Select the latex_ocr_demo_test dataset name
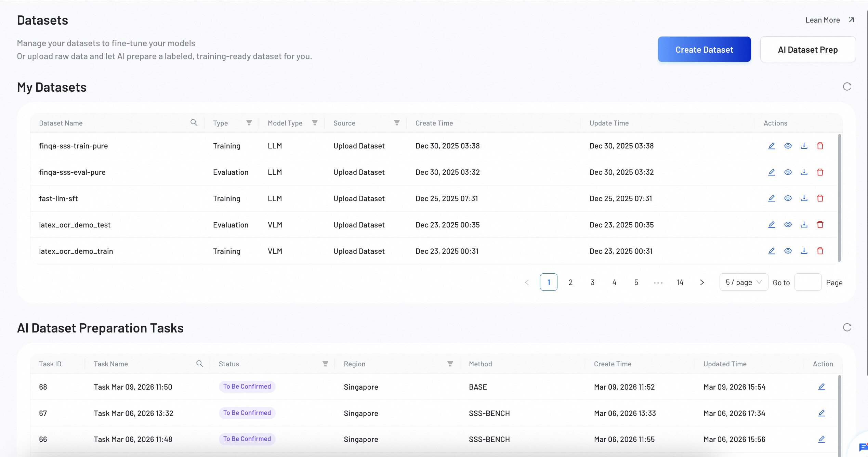 (75, 225)
